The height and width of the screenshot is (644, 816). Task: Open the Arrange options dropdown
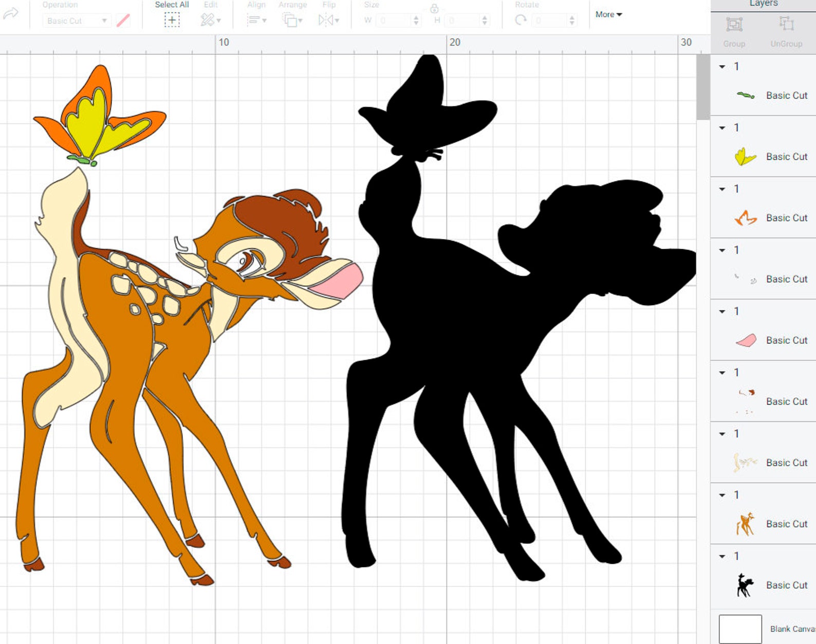click(292, 21)
